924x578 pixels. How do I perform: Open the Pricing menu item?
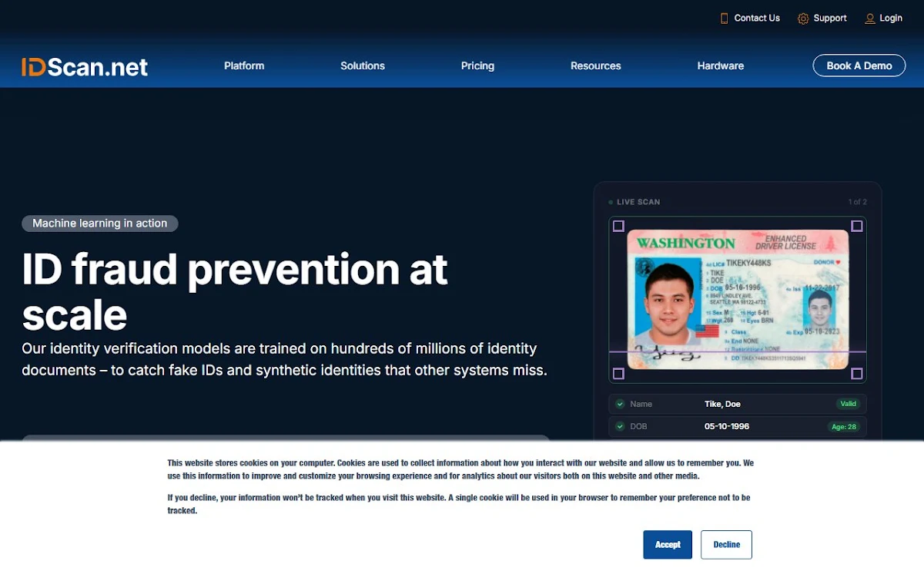click(477, 66)
